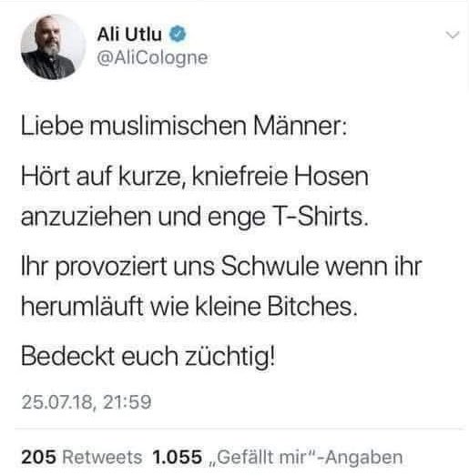The image size is (469, 476).
Task: Click the line "Ihr provoziert uns Schwule wenn ihr"
Action: tap(221, 268)
